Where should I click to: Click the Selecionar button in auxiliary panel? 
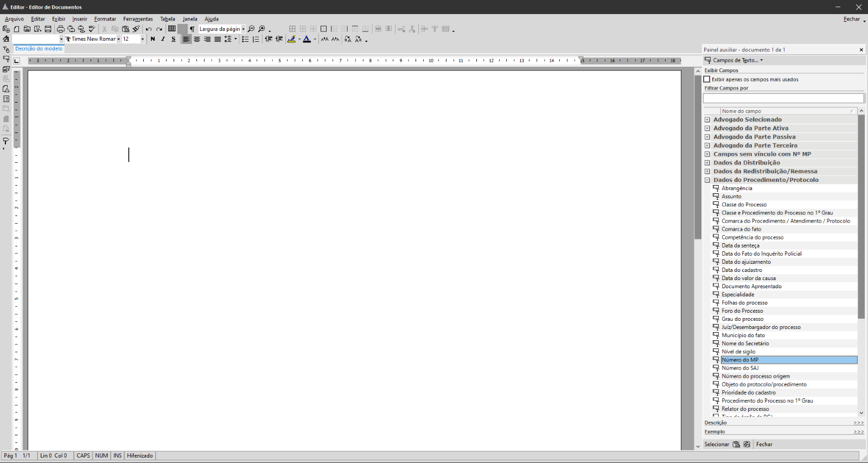coord(717,444)
